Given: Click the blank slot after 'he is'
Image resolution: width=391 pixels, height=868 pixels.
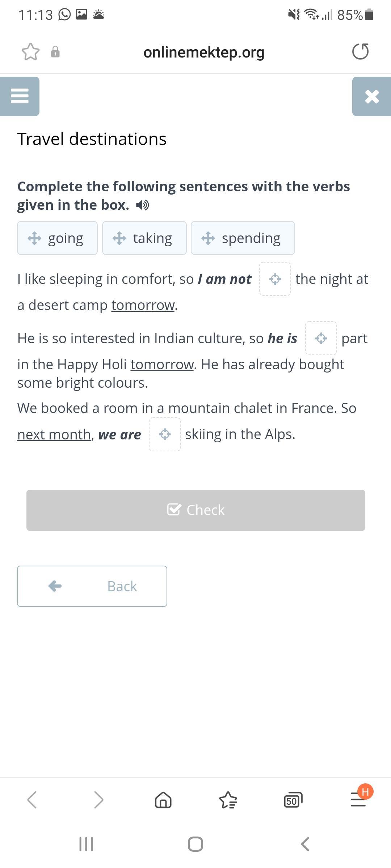Looking at the screenshot, I should tap(321, 338).
